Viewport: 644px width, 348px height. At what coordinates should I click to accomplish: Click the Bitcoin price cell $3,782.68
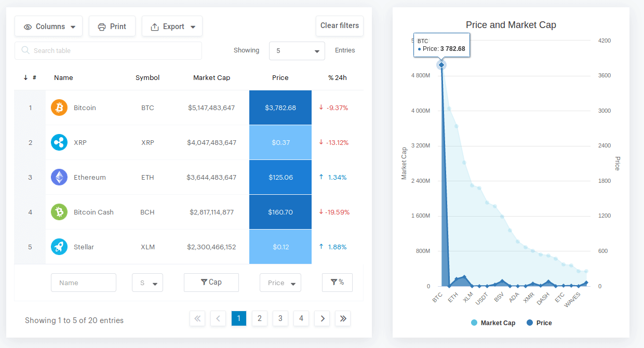pyautogui.click(x=280, y=108)
